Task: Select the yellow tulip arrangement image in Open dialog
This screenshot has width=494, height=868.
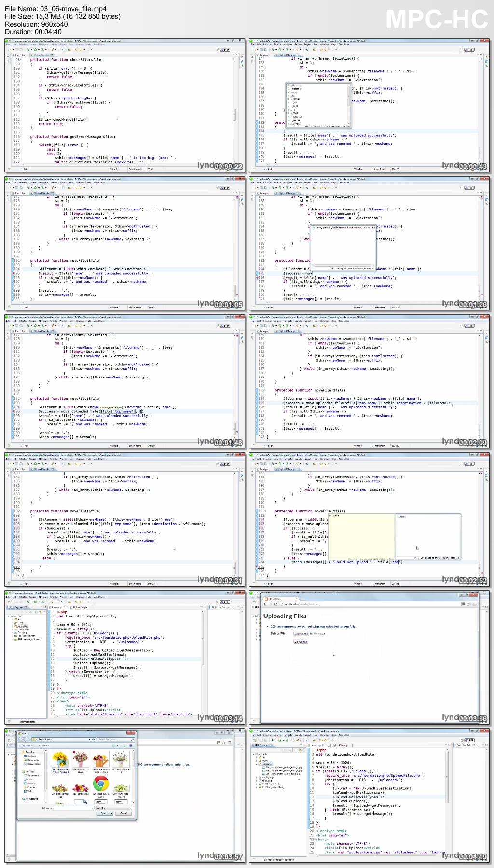Action: click(x=61, y=761)
